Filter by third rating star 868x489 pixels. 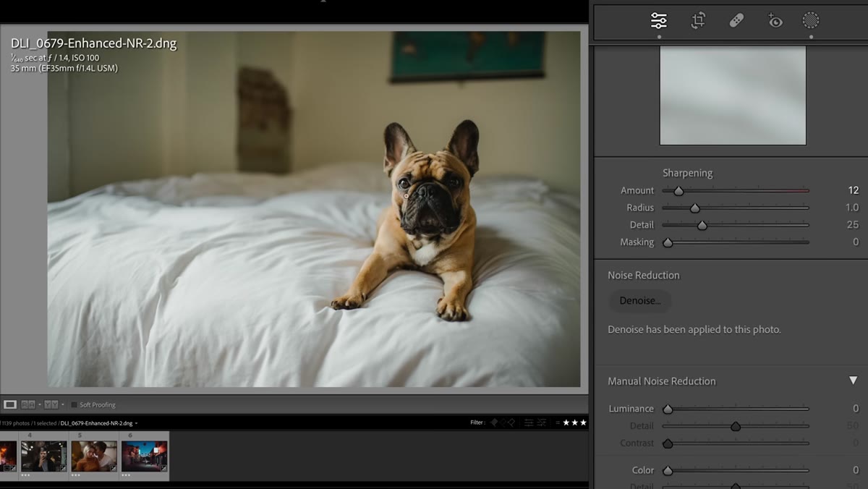583,422
